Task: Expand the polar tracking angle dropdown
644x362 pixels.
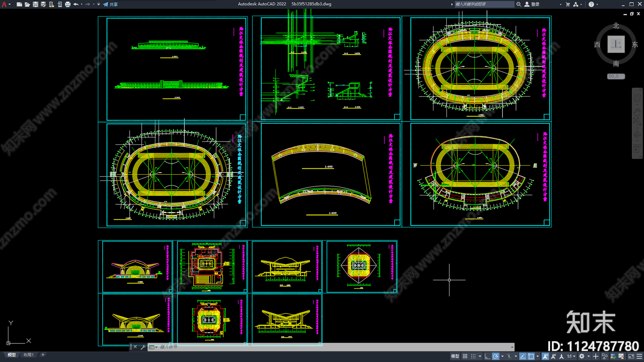Action: click(x=502, y=356)
